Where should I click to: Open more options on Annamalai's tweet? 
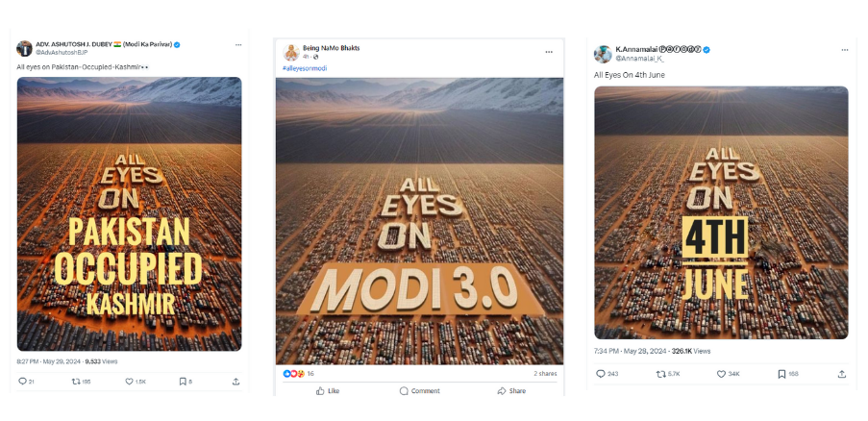842,51
